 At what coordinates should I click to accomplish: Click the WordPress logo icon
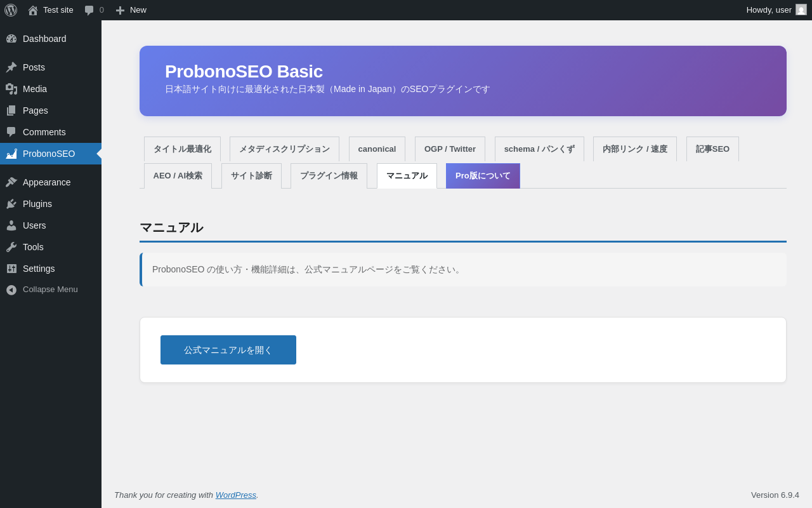point(11,10)
